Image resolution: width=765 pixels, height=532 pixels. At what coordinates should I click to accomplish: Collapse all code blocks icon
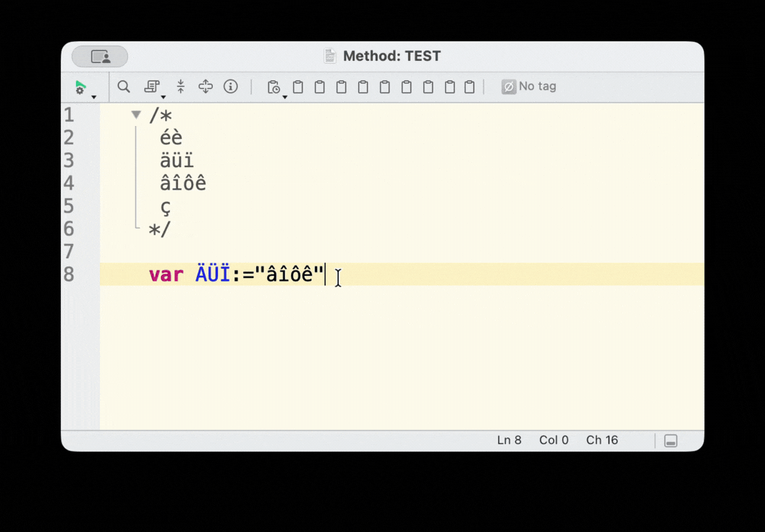(x=180, y=86)
